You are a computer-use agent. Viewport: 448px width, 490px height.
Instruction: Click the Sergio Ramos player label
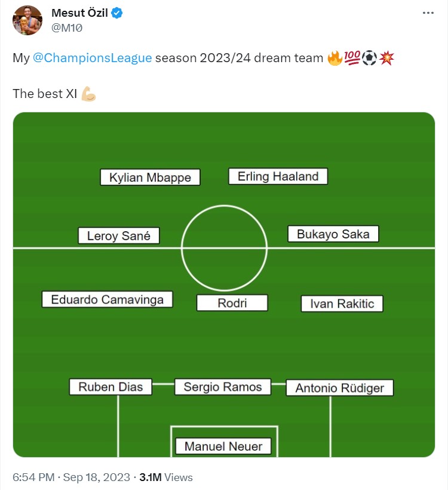pyautogui.click(x=222, y=387)
